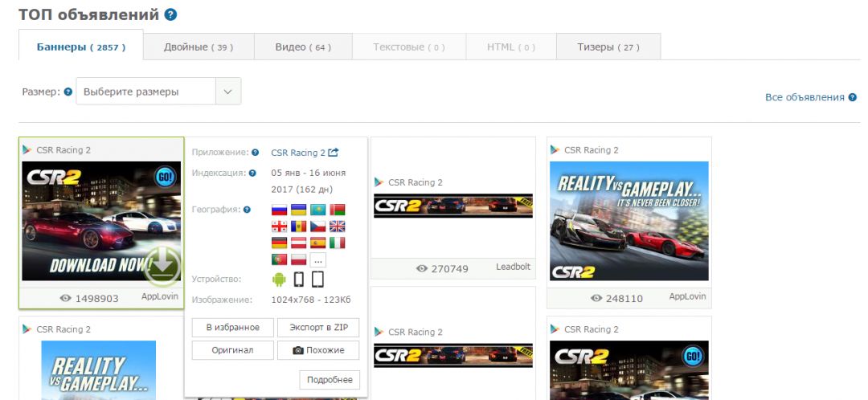Viewport: 868px width, 400px height.
Task: Click the eye icon beside 248110
Action: (596, 298)
